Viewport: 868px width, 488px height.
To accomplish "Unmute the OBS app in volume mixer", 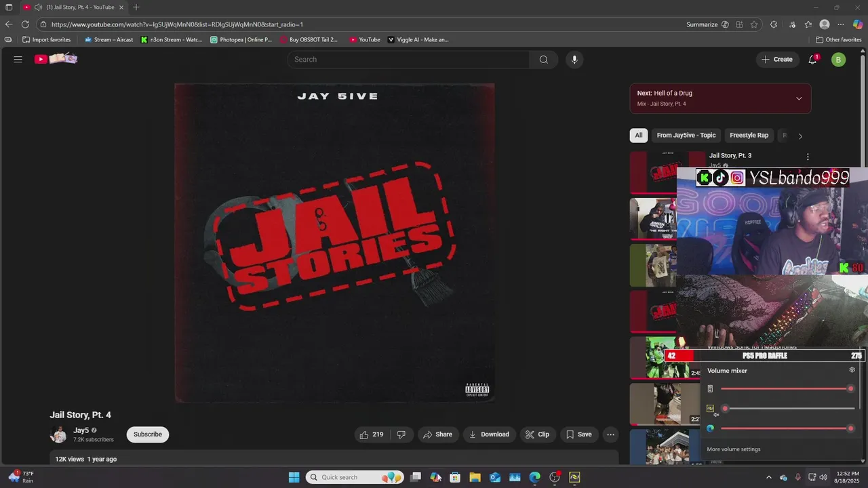I will [x=711, y=409].
